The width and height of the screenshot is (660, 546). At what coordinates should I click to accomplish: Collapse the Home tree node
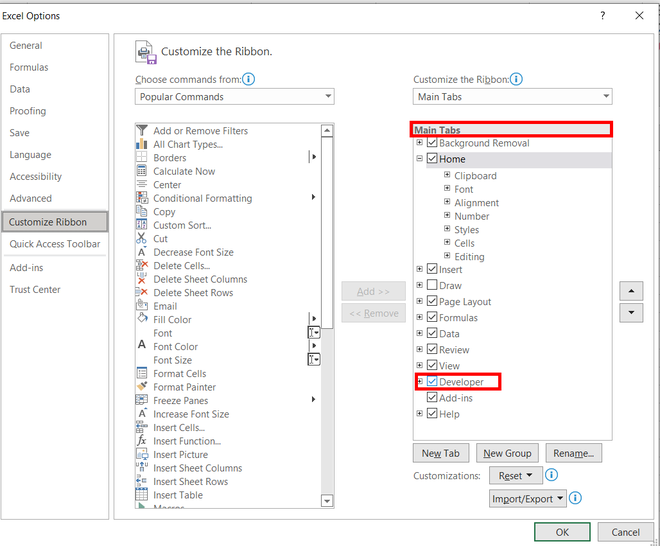click(419, 159)
